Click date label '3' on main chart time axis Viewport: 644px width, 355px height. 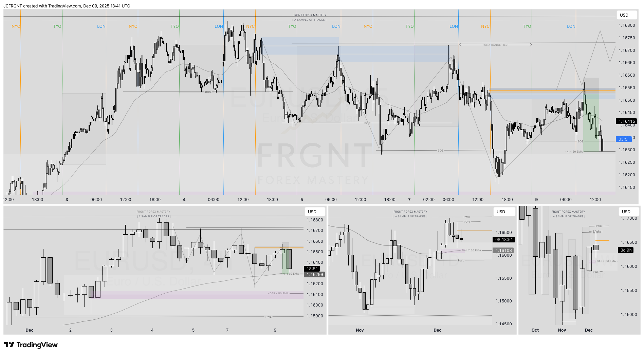point(67,200)
